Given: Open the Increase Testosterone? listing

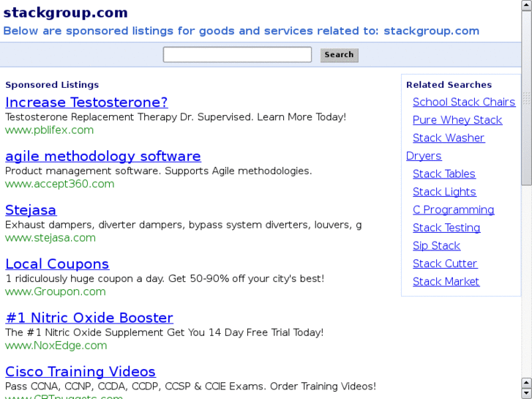Looking at the screenshot, I should point(86,102).
